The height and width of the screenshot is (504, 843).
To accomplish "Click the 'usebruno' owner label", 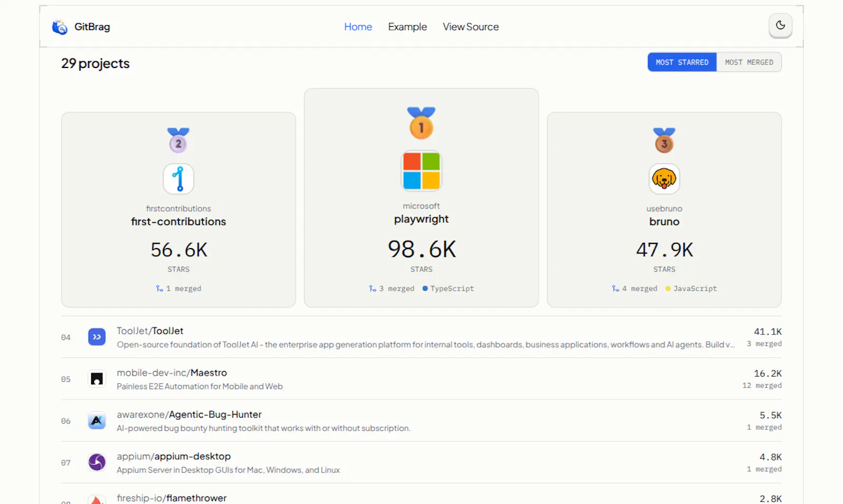I will pos(664,209).
